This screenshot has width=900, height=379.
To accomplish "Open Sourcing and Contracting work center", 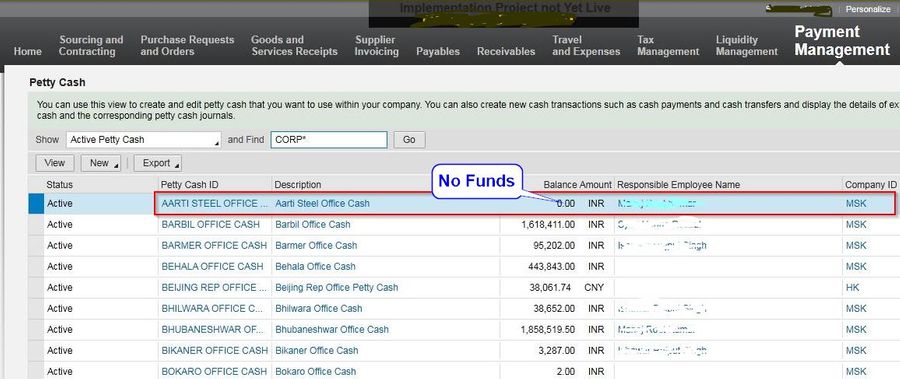I will tap(91, 45).
